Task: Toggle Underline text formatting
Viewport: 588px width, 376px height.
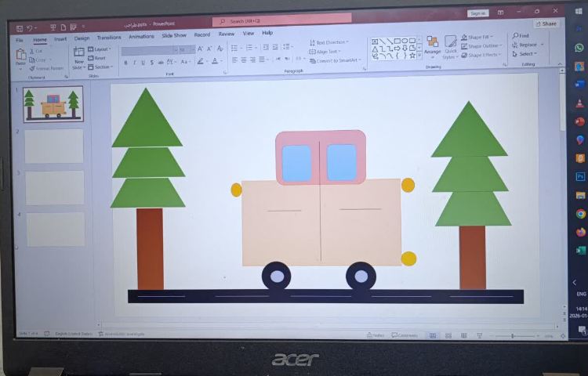Action: (143, 62)
